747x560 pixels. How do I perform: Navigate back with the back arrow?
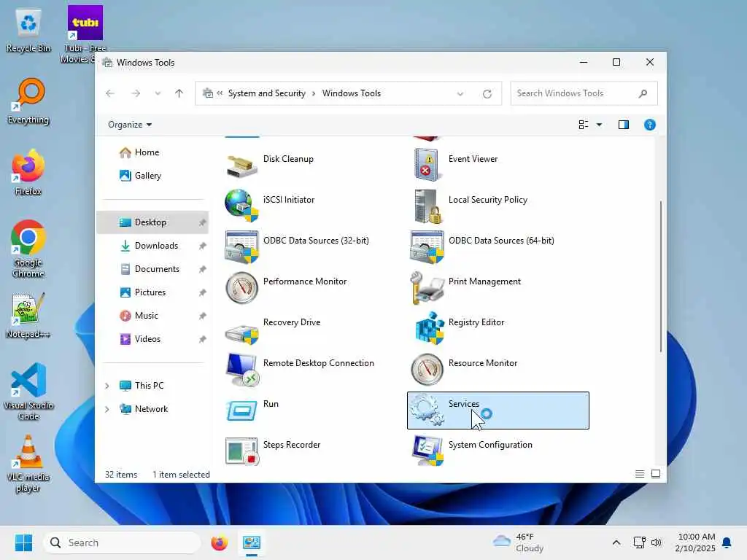(110, 93)
